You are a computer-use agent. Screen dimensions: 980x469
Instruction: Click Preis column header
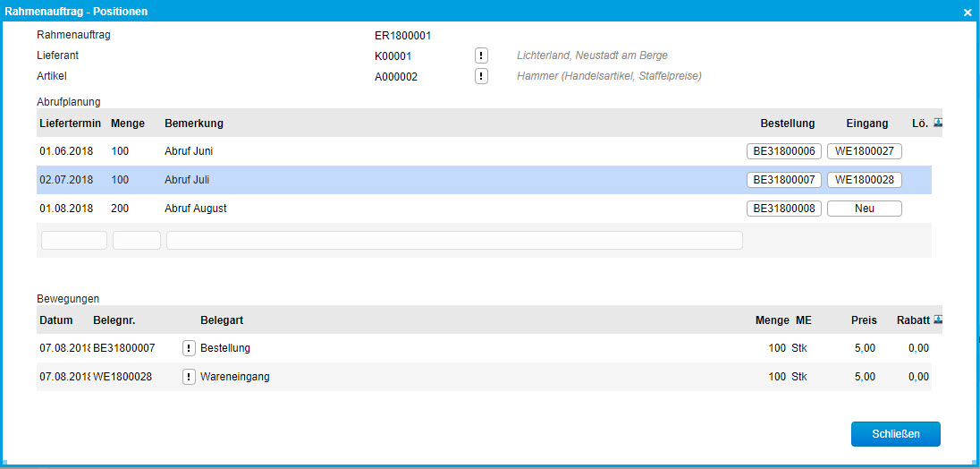click(864, 320)
